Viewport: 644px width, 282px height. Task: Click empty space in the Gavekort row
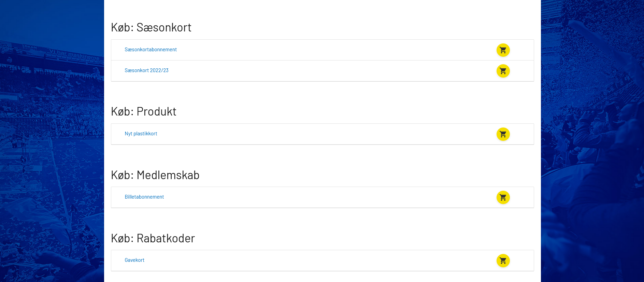[x=307, y=260]
